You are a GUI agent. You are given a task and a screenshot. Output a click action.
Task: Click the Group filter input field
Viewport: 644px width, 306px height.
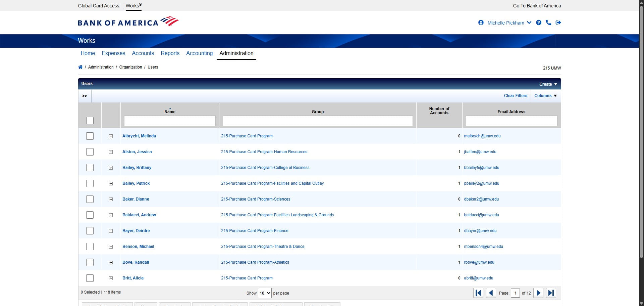coord(318,121)
